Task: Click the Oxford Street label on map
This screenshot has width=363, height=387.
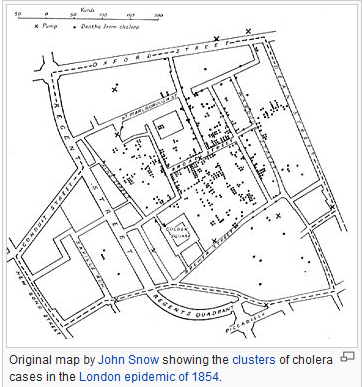Action: pyautogui.click(x=162, y=53)
